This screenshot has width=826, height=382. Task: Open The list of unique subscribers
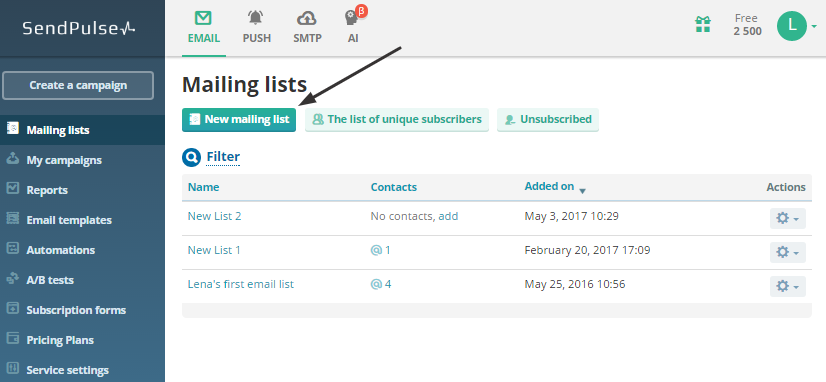tap(397, 120)
